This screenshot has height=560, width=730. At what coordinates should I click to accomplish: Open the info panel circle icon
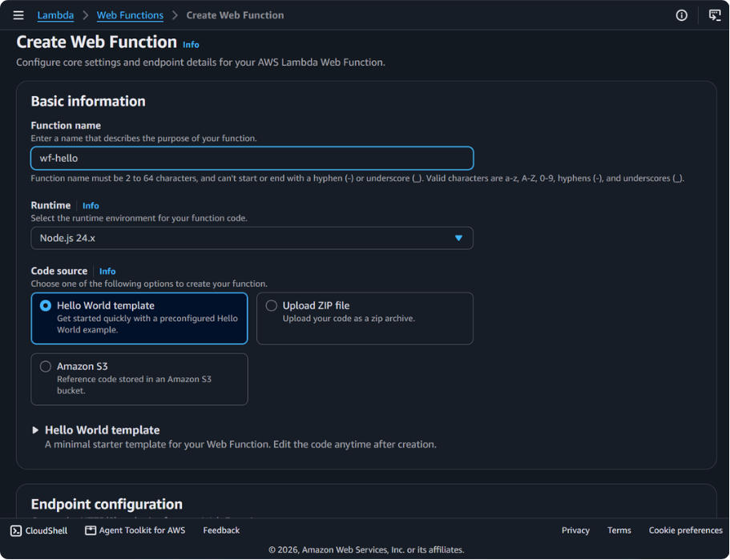pyautogui.click(x=681, y=15)
